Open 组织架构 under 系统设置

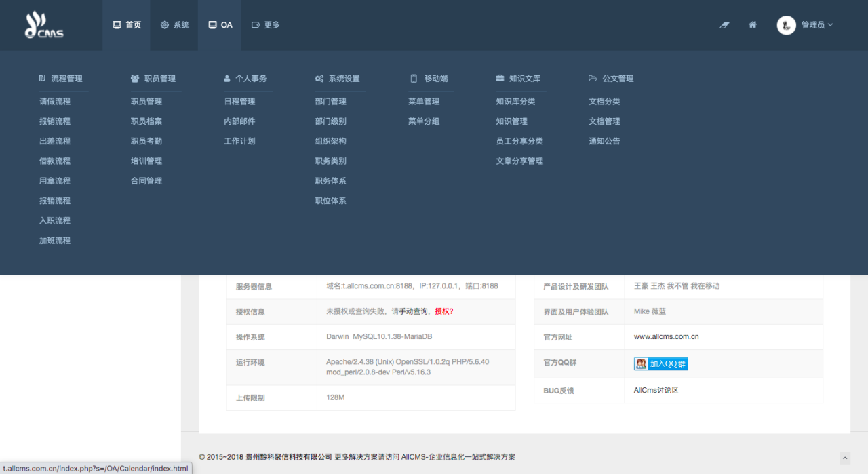coord(330,142)
